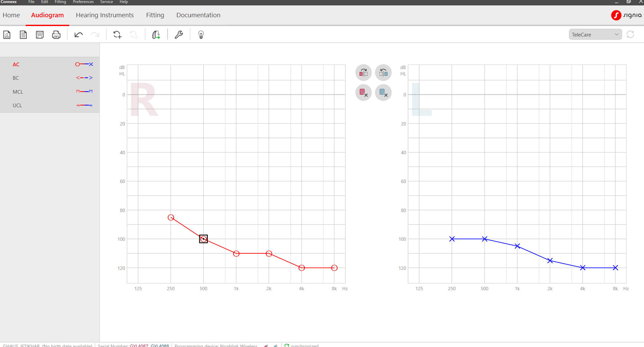Switch to the Fitting tab
Viewport: 644px width, 347px height.
tap(155, 15)
